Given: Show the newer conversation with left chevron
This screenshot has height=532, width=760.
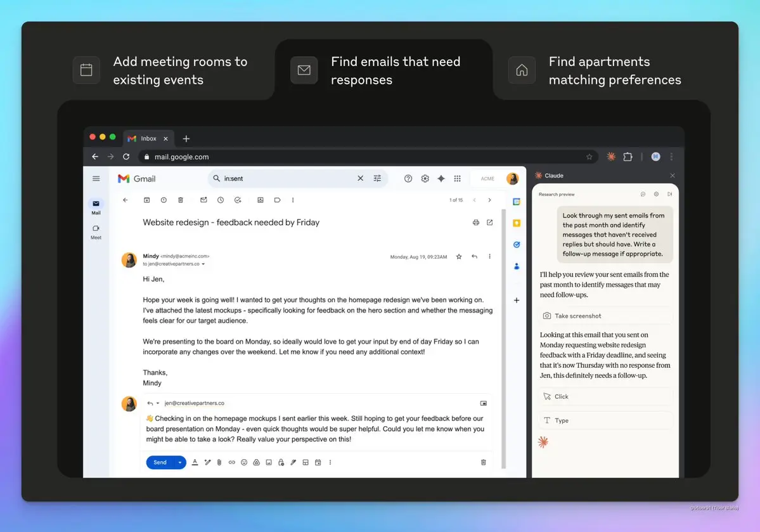Looking at the screenshot, I should click(475, 200).
